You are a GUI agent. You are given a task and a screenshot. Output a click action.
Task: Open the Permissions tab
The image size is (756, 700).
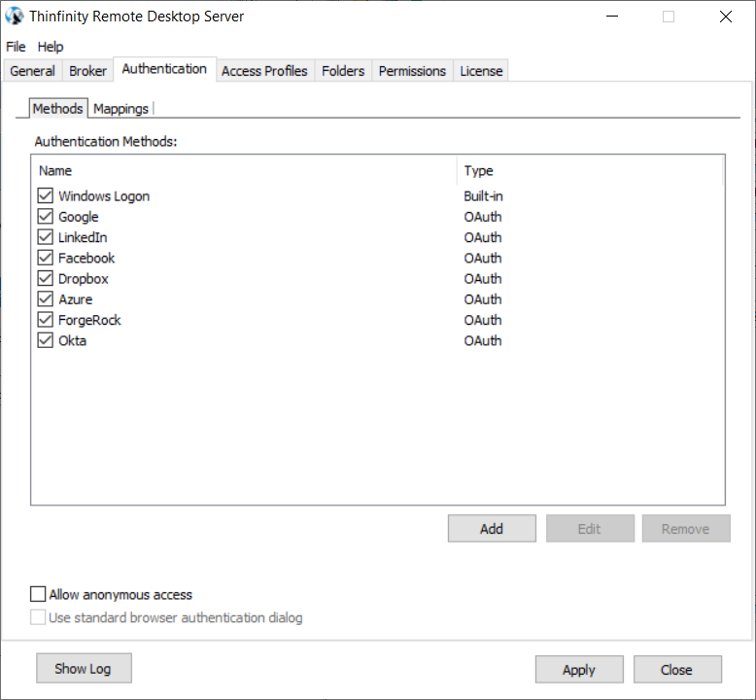(412, 71)
